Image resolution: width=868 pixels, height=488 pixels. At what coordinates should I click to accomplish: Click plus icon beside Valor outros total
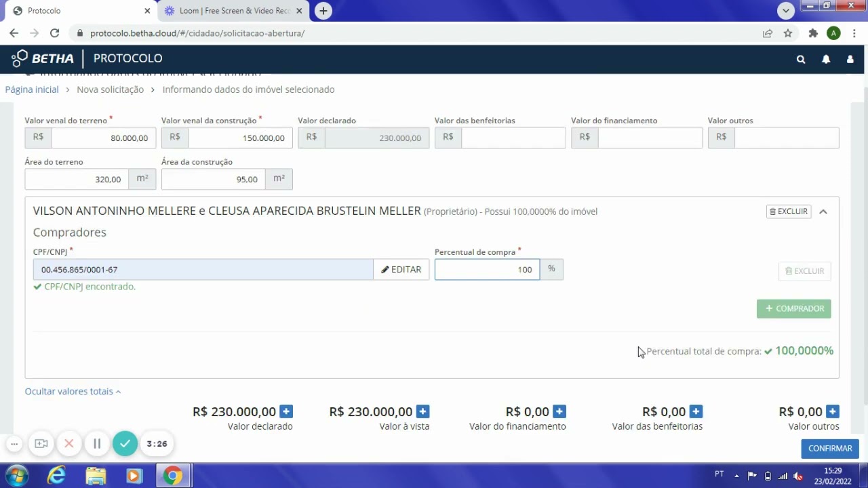(x=833, y=411)
